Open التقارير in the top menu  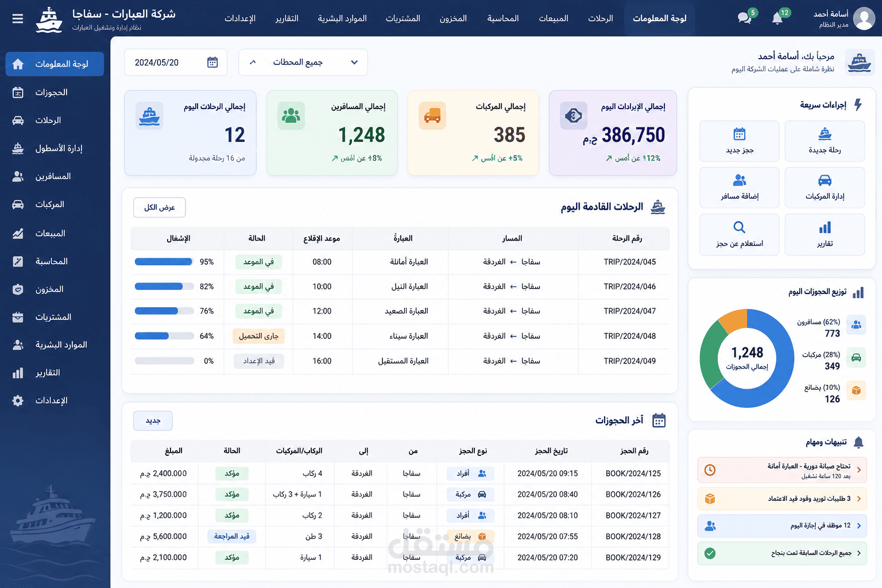tap(287, 18)
